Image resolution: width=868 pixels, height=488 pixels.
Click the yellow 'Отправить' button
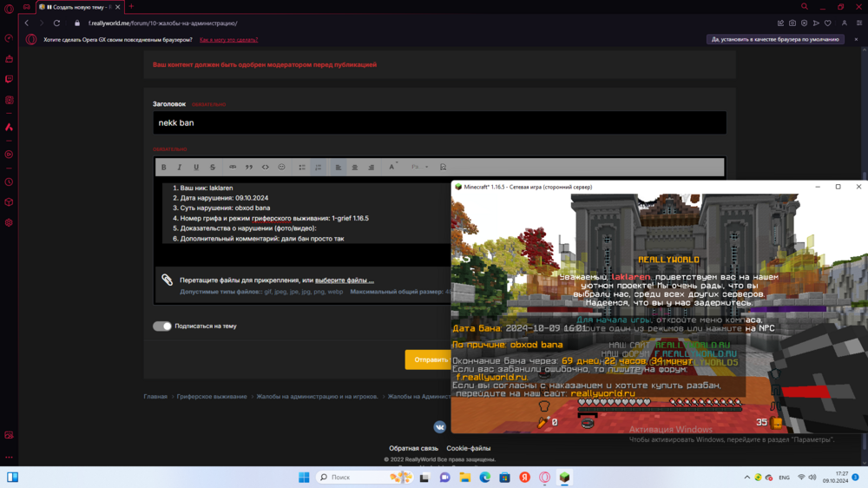pyautogui.click(x=429, y=359)
